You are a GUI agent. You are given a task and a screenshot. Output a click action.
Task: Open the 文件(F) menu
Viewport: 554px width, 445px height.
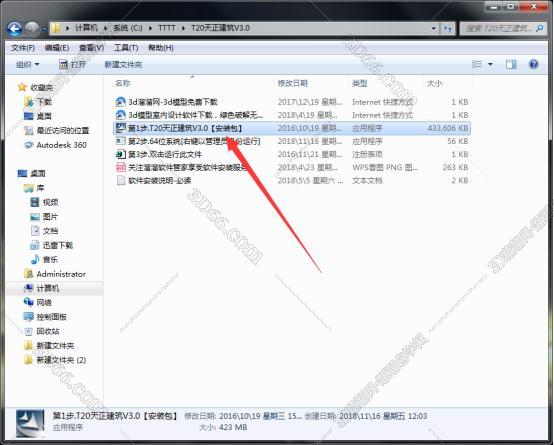tap(23, 48)
